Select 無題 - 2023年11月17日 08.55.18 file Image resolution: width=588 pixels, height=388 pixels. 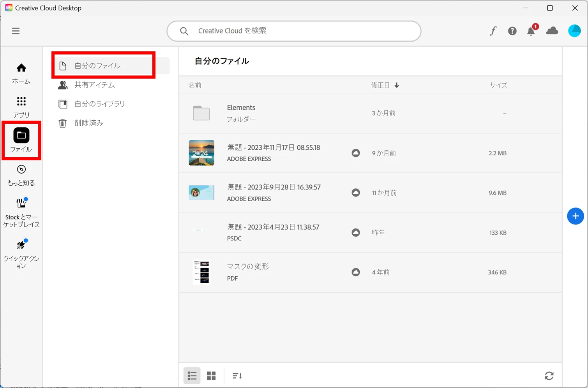coord(274,147)
